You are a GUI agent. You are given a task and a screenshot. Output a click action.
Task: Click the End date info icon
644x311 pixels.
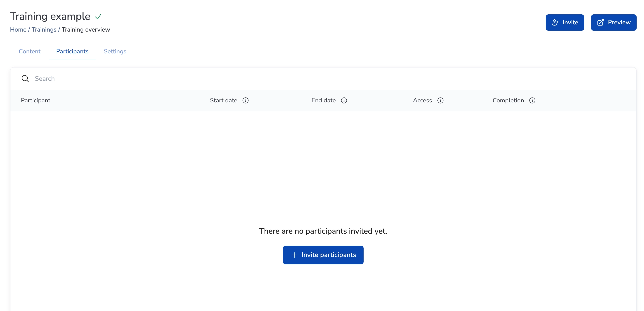click(344, 100)
